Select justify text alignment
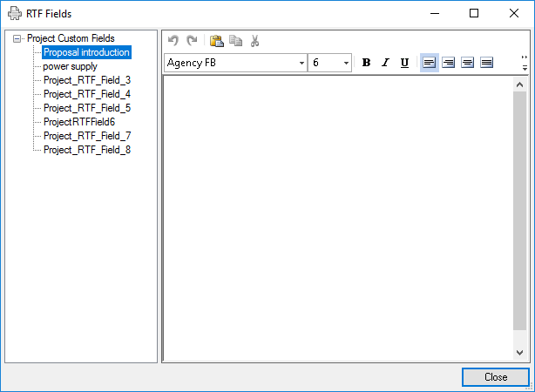The image size is (535, 392). click(486, 63)
